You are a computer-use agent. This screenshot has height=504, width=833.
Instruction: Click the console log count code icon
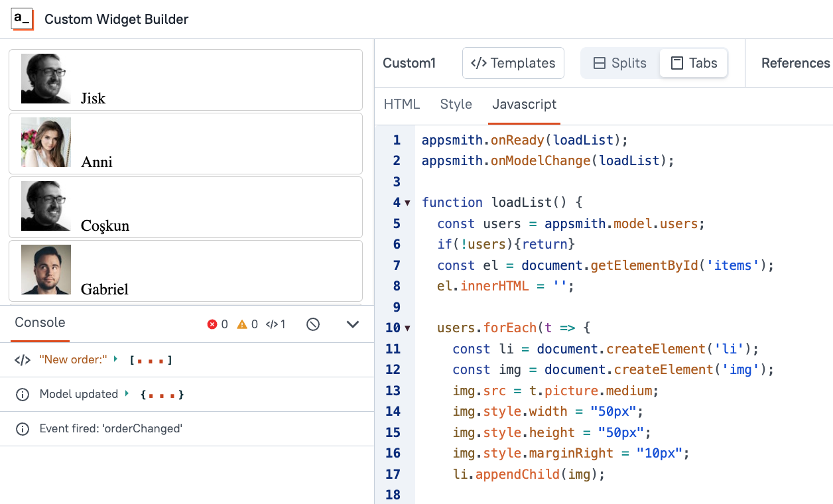coord(271,324)
